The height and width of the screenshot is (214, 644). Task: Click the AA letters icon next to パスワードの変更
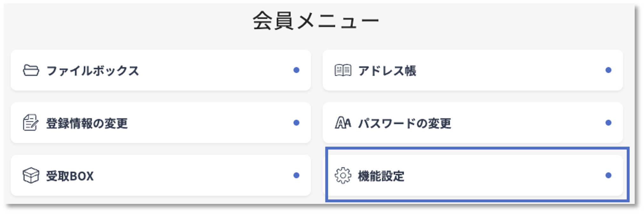click(x=342, y=123)
